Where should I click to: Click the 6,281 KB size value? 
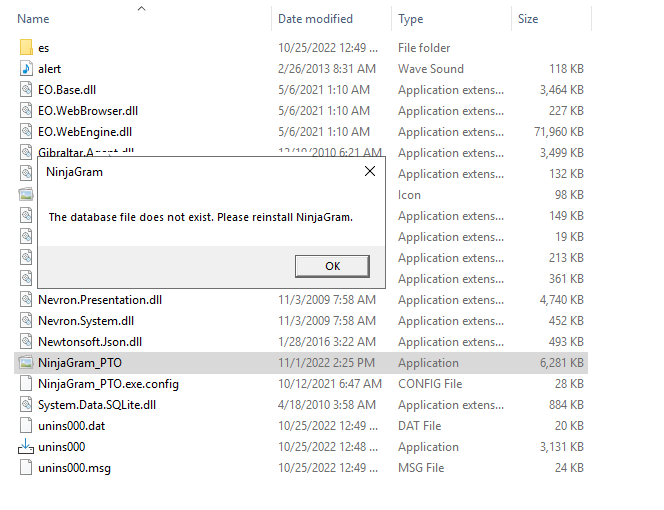pos(562,363)
